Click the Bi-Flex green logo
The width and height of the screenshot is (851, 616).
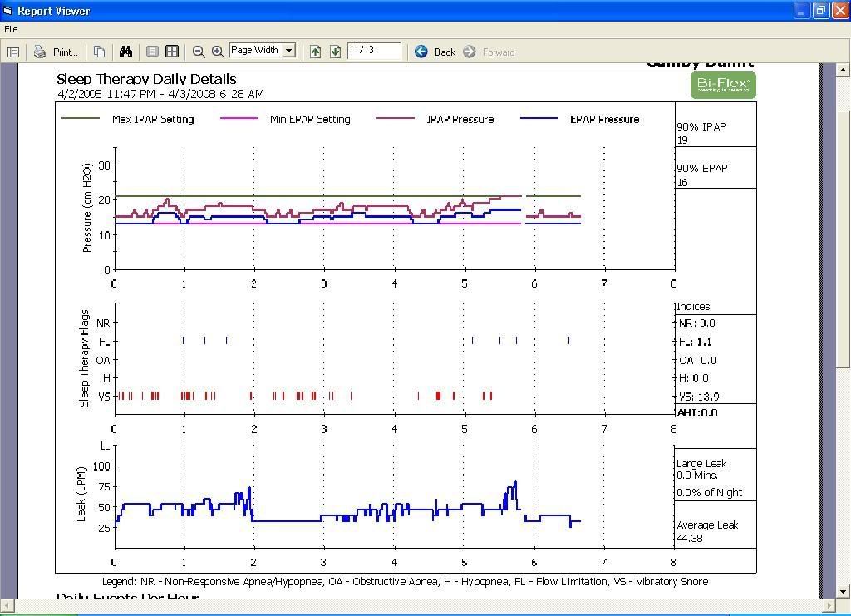[723, 85]
